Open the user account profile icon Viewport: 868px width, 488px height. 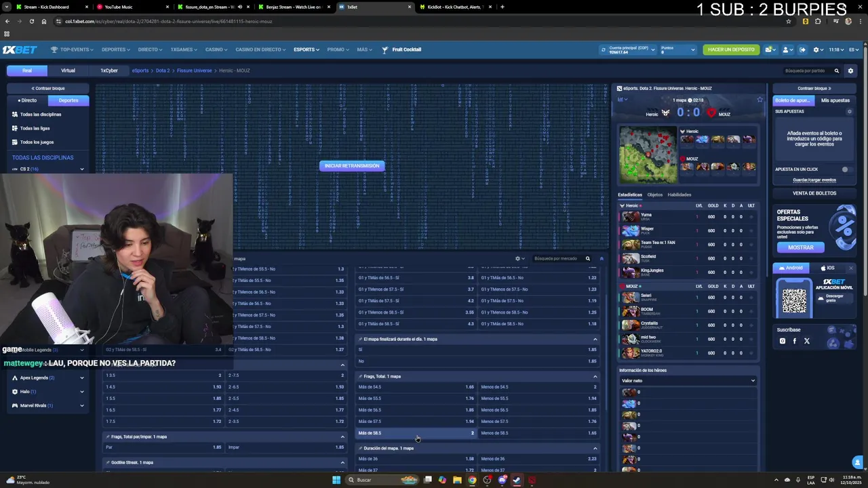coord(786,49)
